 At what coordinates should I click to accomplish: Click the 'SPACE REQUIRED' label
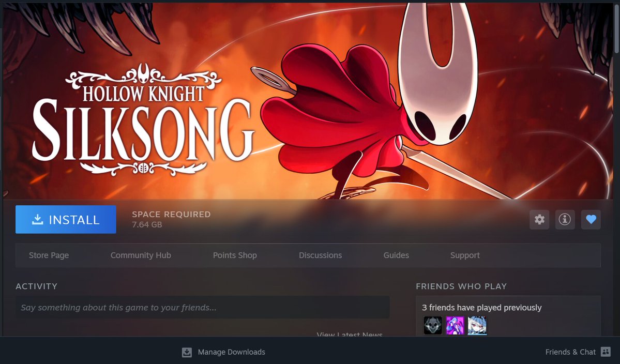(x=171, y=214)
